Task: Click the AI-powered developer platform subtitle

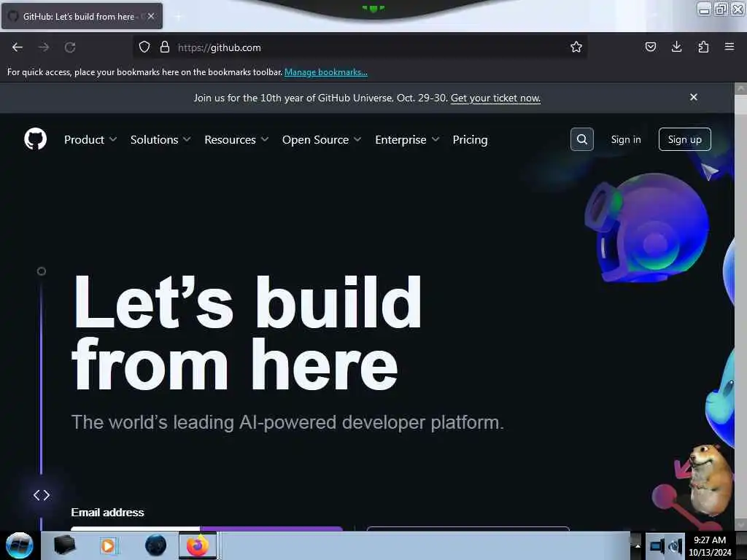Action: [x=287, y=422]
